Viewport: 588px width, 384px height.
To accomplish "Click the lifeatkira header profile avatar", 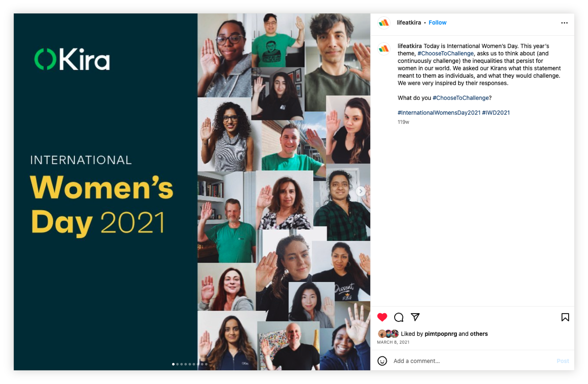I will pos(384,23).
